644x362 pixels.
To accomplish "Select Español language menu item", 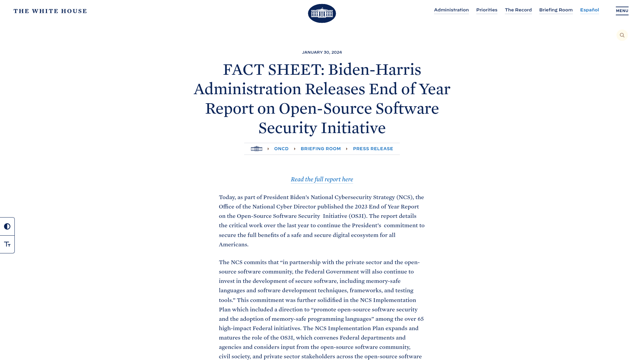I will click(x=589, y=10).
